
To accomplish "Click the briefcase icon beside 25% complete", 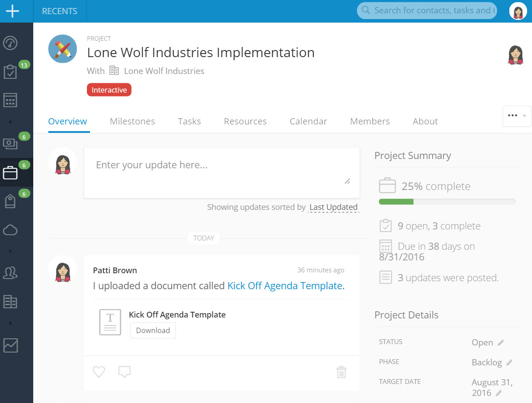I will coord(387,186).
